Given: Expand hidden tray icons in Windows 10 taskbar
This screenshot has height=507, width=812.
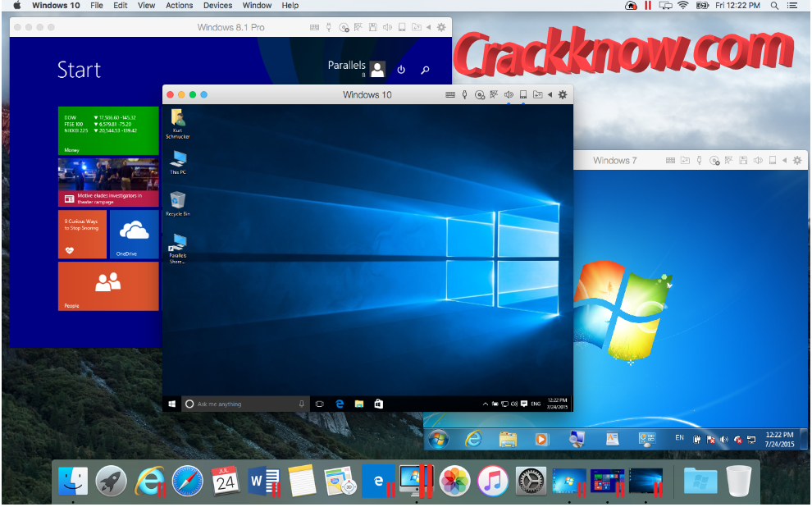Looking at the screenshot, I should click(486, 404).
